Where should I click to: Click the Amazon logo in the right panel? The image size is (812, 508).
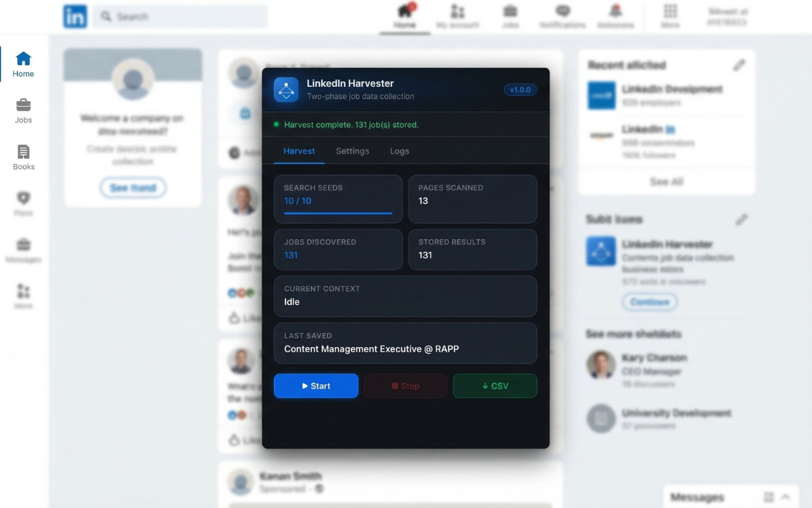click(601, 135)
